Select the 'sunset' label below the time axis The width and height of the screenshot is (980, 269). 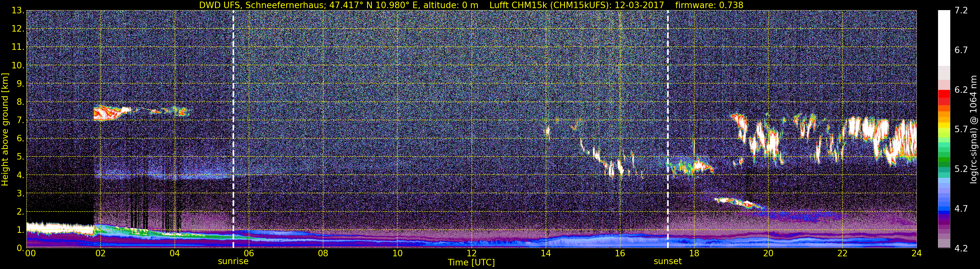point(668,262)
